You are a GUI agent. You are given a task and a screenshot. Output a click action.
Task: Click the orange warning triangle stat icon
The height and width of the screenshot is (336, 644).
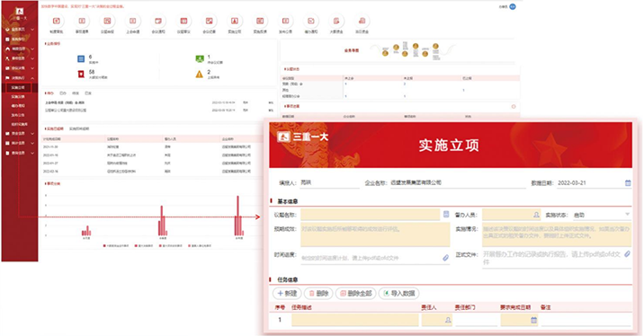coord(199,75)
